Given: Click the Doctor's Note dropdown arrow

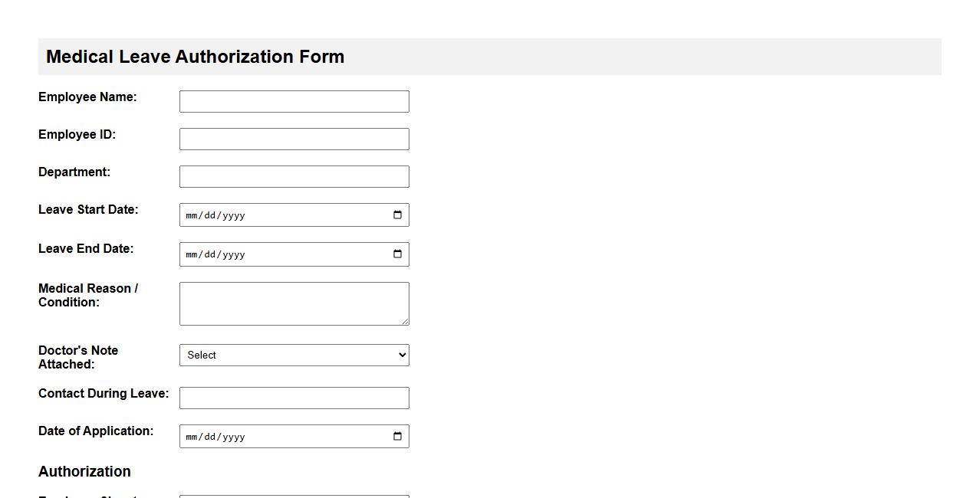Looking at the screenshot, I should [x=401, y=355].
